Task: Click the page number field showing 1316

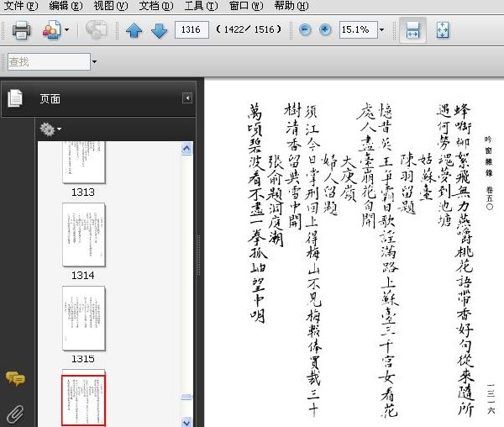Action: [x=192, y=30]
